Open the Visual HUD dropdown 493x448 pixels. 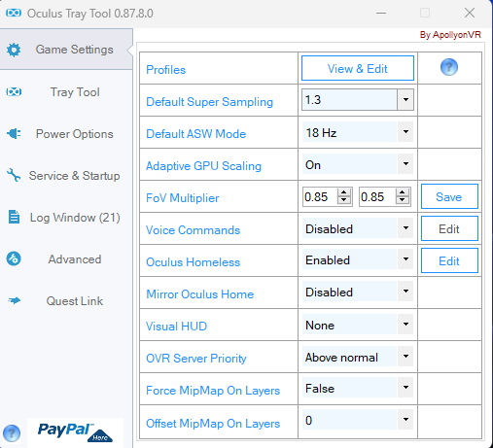coord(405,324)
